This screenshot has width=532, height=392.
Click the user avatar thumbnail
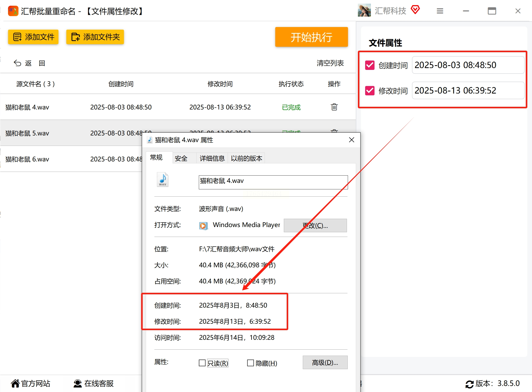[x=364, y=10]
